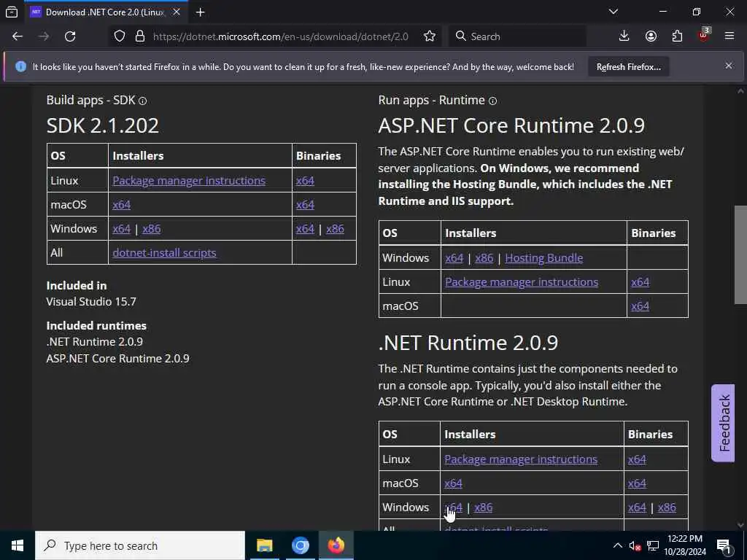This screenshot has height=560, width=747.
Task: Focus the Firefox Search box
Action: [x=517, y=36]
